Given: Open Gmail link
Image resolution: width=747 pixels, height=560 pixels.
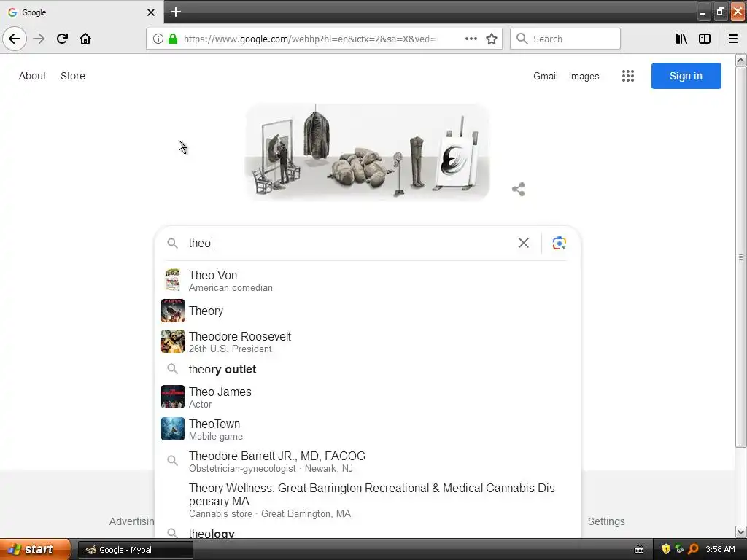Looking at the screenshot, I should point(546,76).
